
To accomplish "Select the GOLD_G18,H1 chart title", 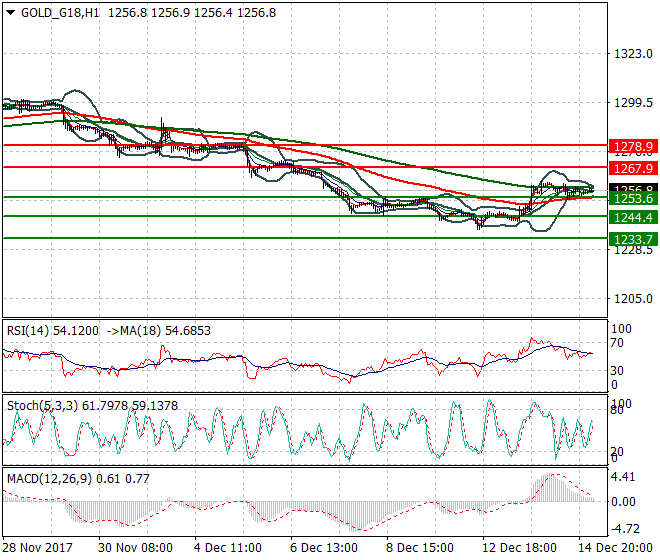I will point(60,13).
